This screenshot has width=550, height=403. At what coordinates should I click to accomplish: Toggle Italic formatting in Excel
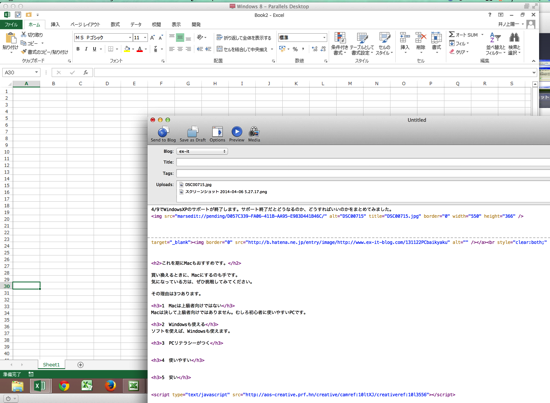coord(86,49)
